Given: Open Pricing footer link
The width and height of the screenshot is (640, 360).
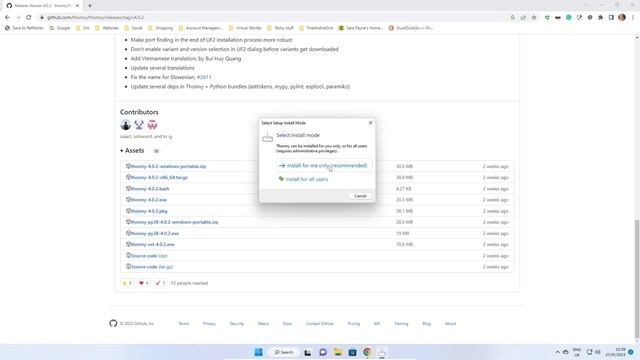Looking at the screenshot, I should 353,324.
